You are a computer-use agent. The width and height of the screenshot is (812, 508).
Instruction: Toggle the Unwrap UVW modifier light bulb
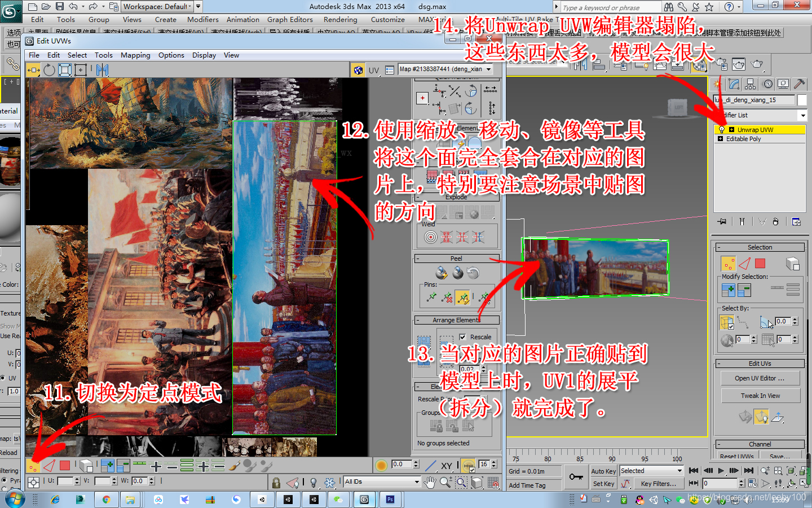[x=722, y=129]
